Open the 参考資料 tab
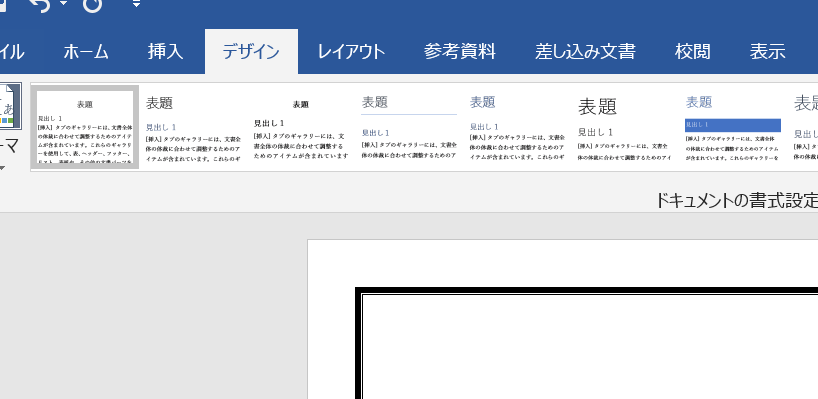This screenshot has width=818, height=399. 460,52
